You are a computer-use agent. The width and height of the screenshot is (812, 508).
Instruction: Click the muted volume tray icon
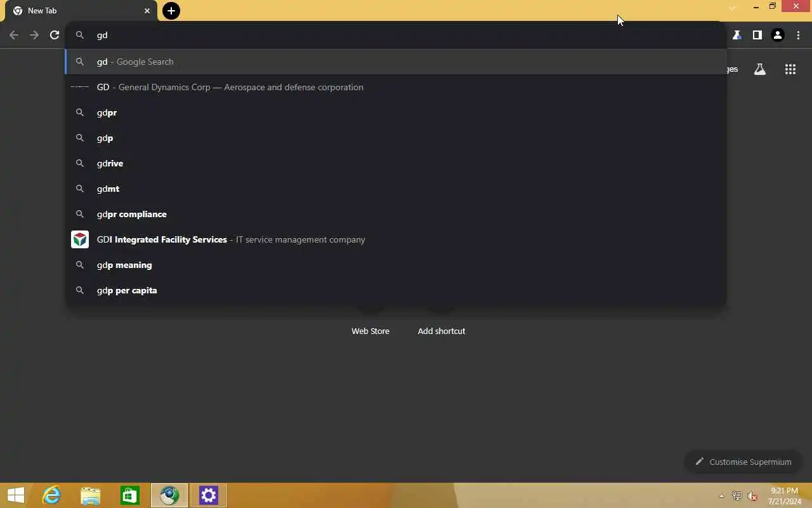pos(752,496)
